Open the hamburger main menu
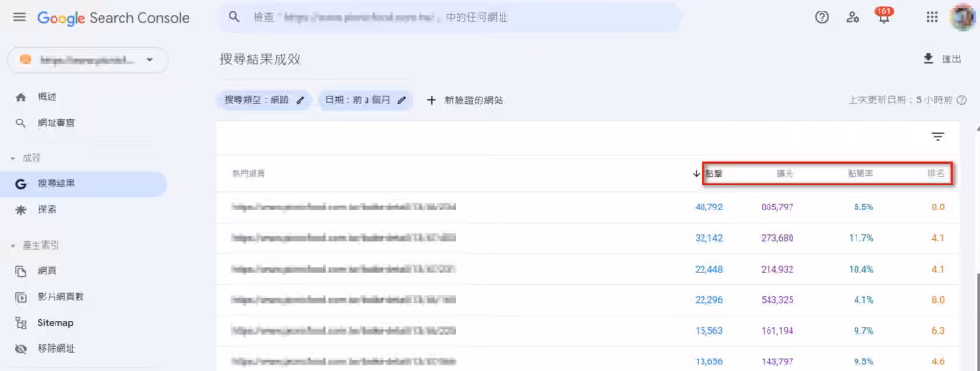 20,18
